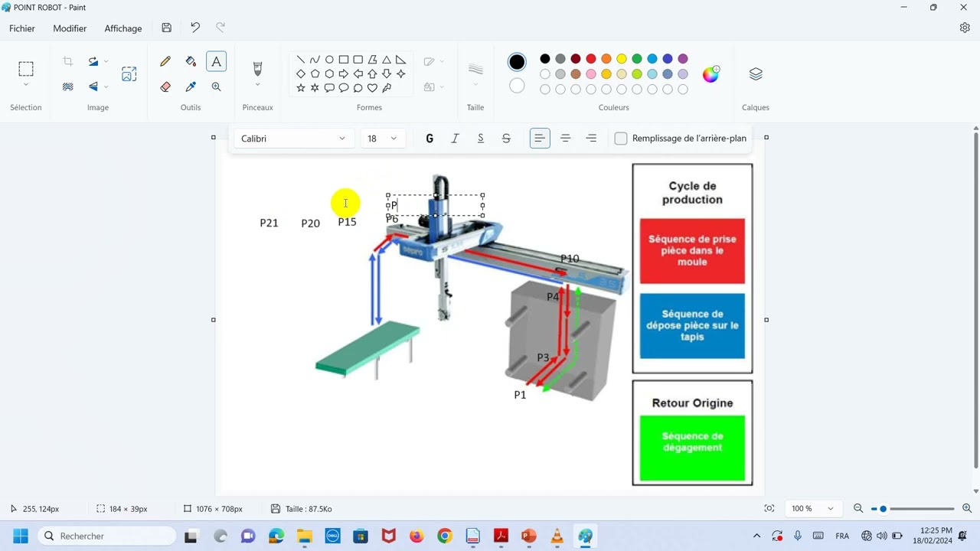
Task: Toggle bold text formatting
Action: (430, 139)
